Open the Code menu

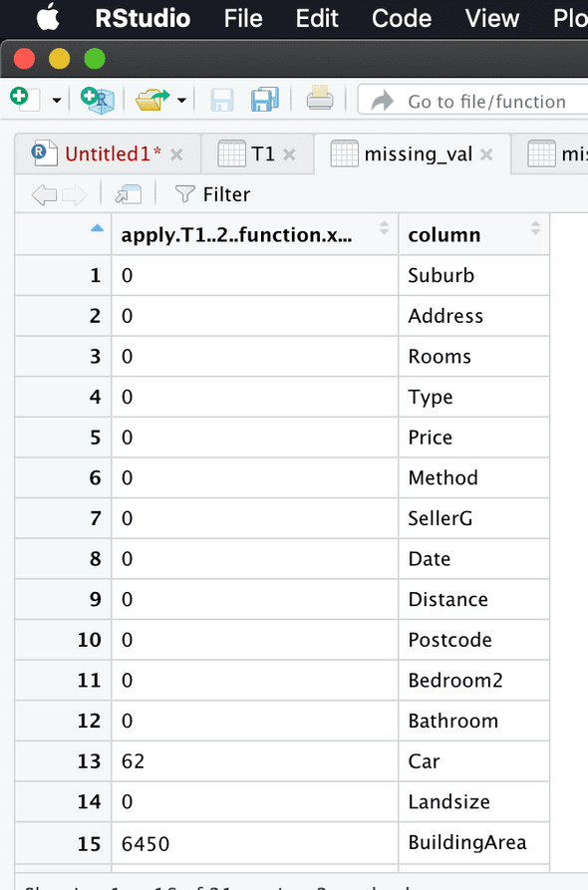click(x=402, y=18)
